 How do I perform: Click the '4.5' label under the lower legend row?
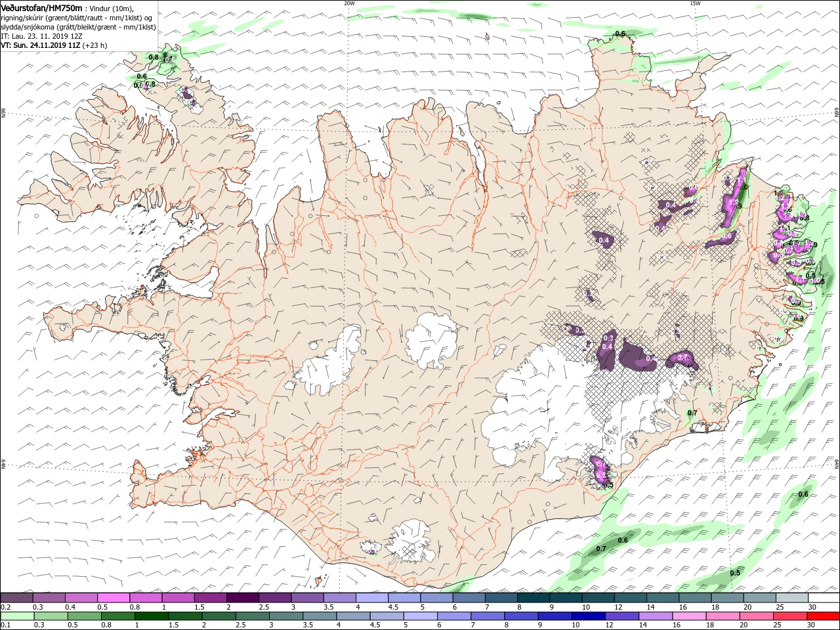coord(375,625)
